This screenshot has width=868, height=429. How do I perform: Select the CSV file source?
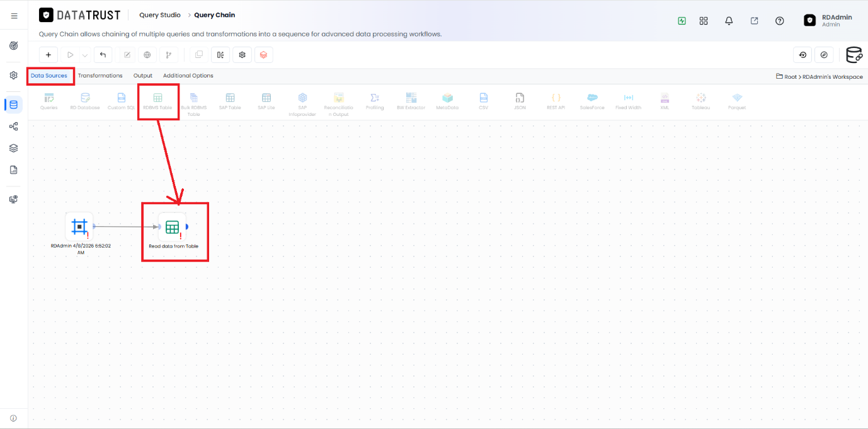[484, 101]
